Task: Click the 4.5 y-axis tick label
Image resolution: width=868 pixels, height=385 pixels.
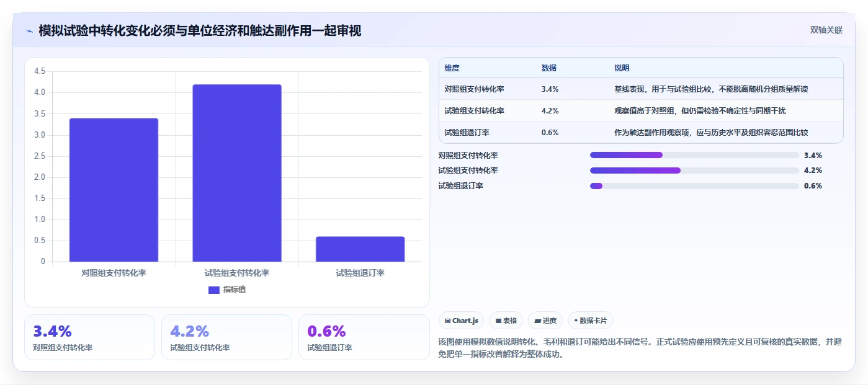Action: click(x=40, y=71)
